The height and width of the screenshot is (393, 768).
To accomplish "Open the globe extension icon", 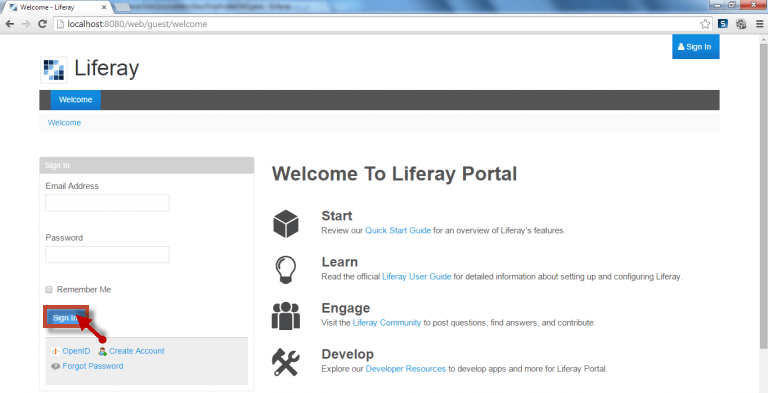I will pos(741,24).
